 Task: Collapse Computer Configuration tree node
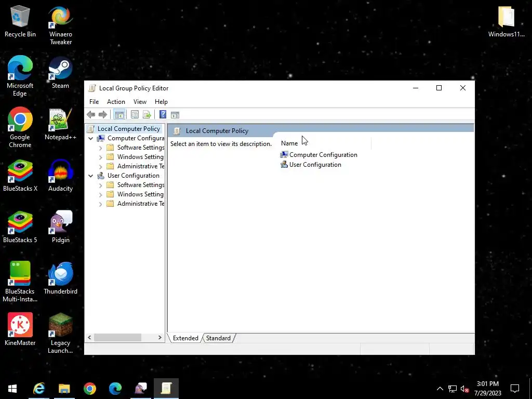(90, 138)
